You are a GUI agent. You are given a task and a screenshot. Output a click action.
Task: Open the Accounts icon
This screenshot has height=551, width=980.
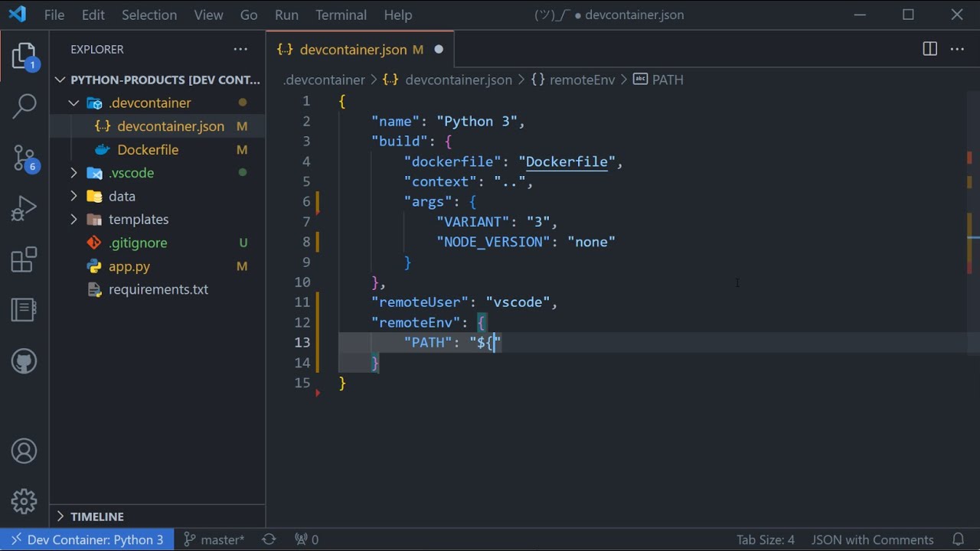[24, 451]
